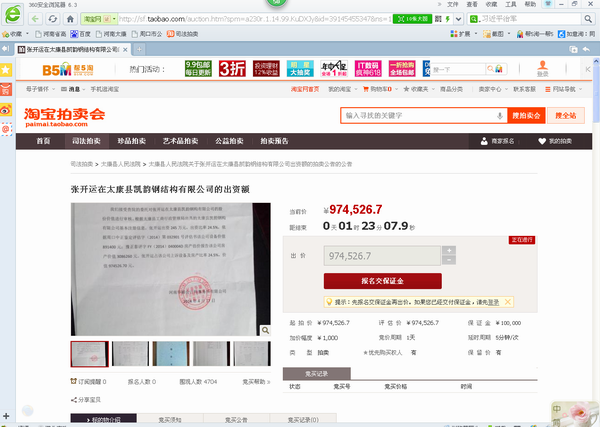Click the 搜全站 button

566,116
